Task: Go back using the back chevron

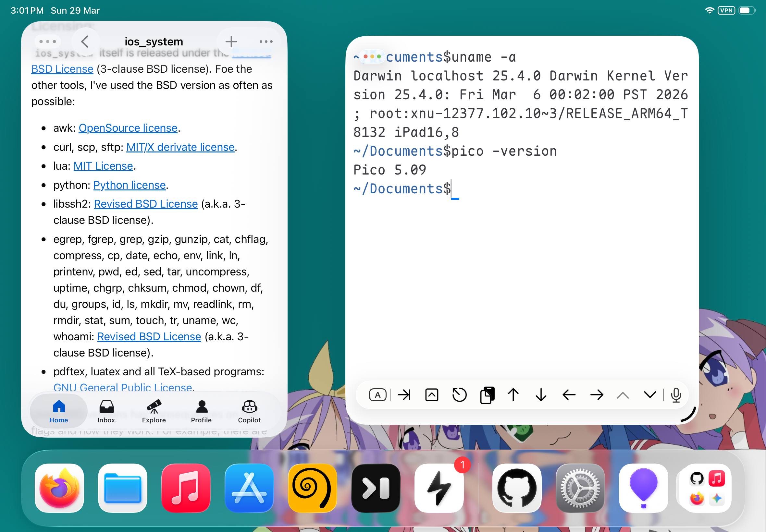Action: 85,42
